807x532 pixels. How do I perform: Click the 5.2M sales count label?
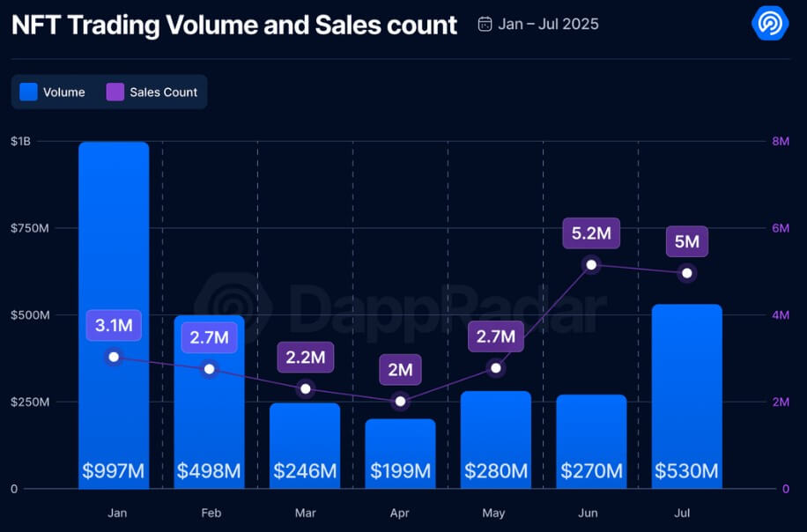(591, 233)
